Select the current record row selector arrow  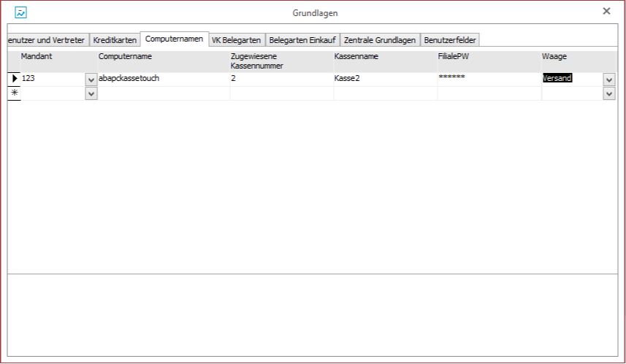pos(14,79)
